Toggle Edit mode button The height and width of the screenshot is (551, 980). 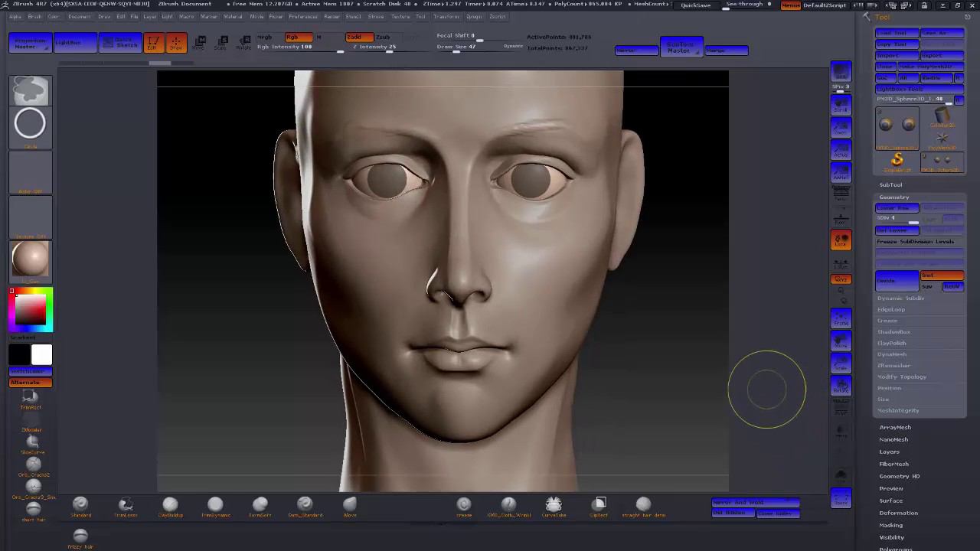153,43
